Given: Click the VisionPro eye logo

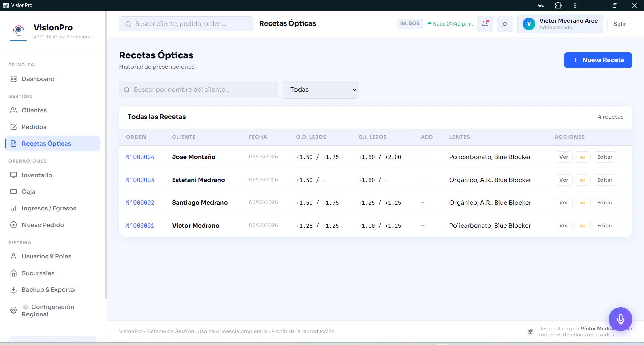Looking at the screenshot, I should pos(18,31).
